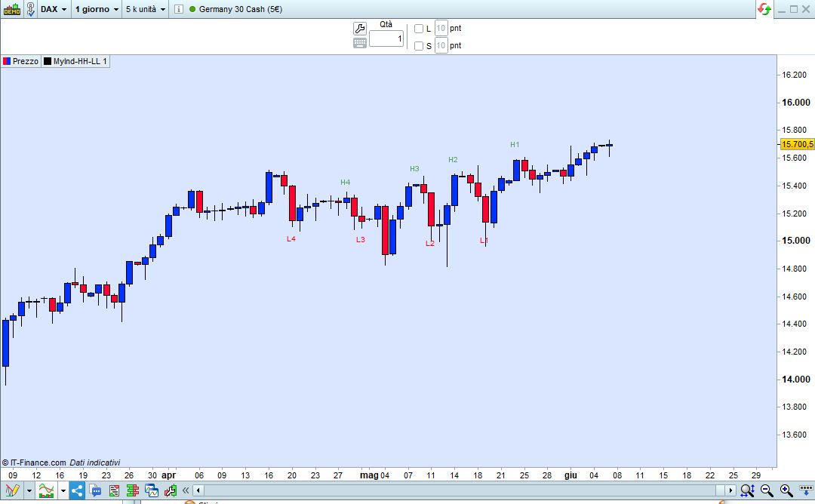Click the red-green refresh arrows icon
815x504 pixels.
[764, 9]
